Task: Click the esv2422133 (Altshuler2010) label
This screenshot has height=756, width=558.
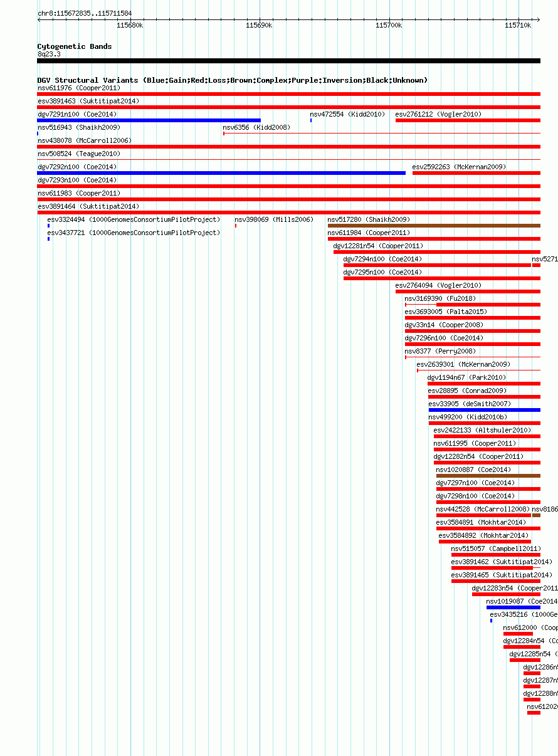Action: pyautogui.click(x=482, y=430)
